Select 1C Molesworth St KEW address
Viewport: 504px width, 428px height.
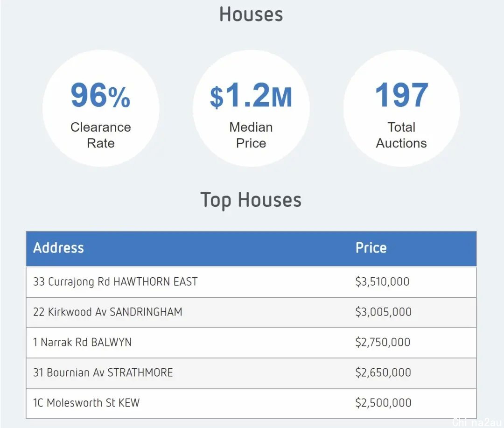86,403
